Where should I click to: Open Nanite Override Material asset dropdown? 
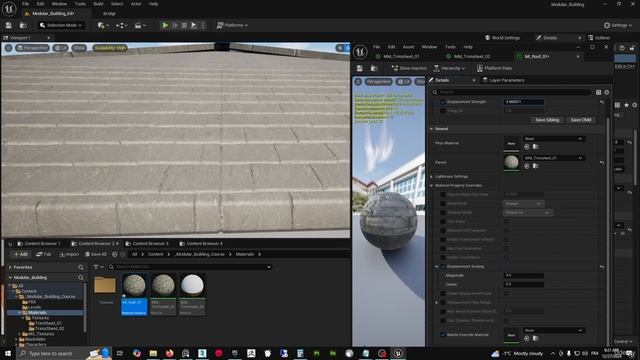click(553, 330)
